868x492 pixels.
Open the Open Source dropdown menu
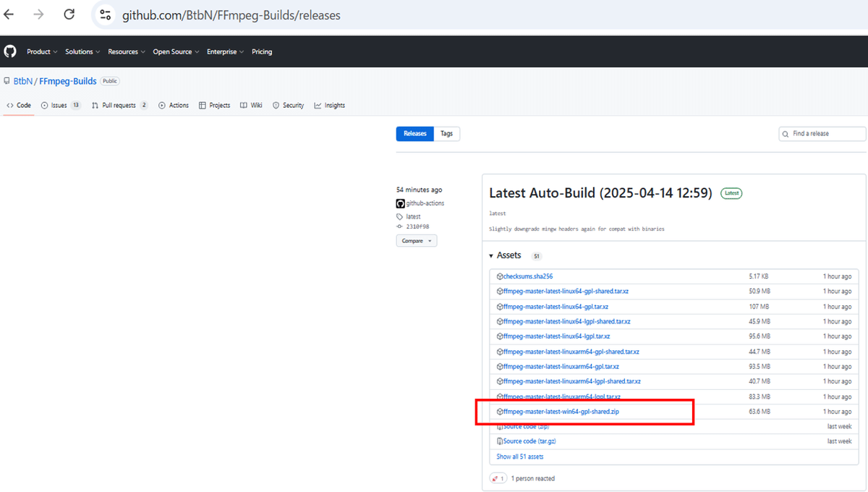pyautogui.click(x=176, y=51)
